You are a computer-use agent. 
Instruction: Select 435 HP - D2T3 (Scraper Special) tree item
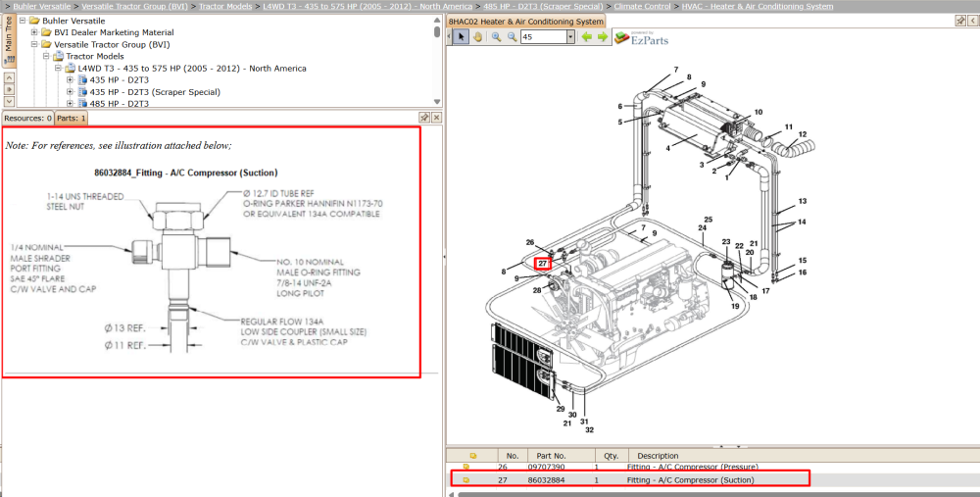point(155,92)
